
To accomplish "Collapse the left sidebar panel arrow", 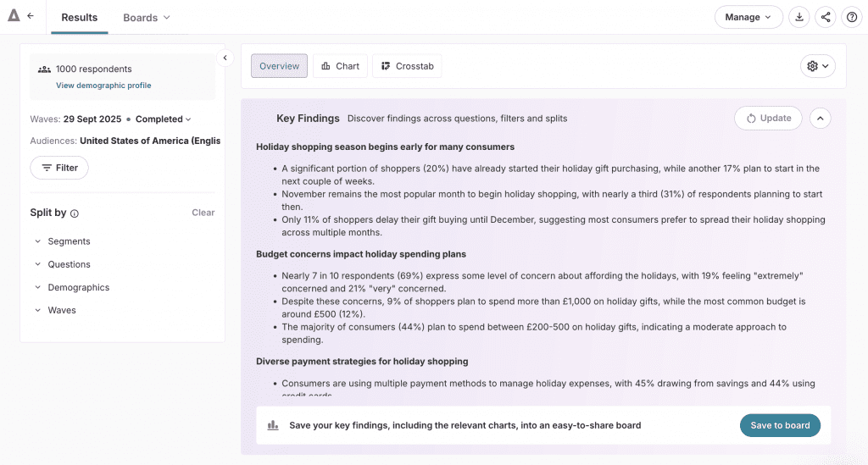I will pos(225,58).
